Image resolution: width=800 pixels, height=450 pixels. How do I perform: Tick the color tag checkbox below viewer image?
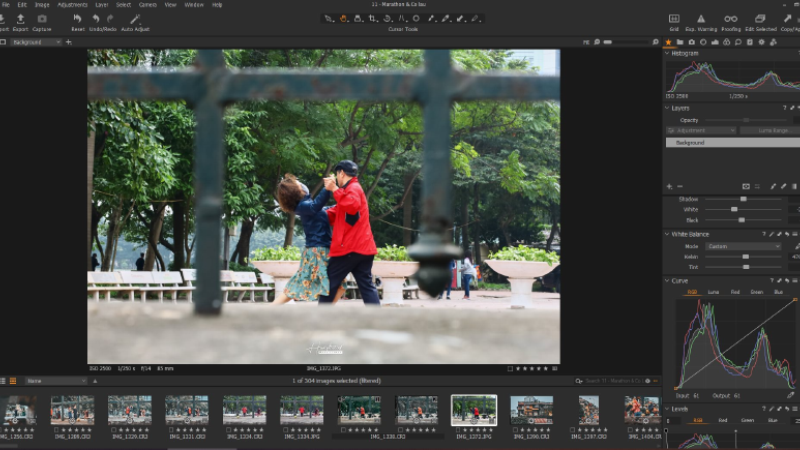tap(510, 368)
